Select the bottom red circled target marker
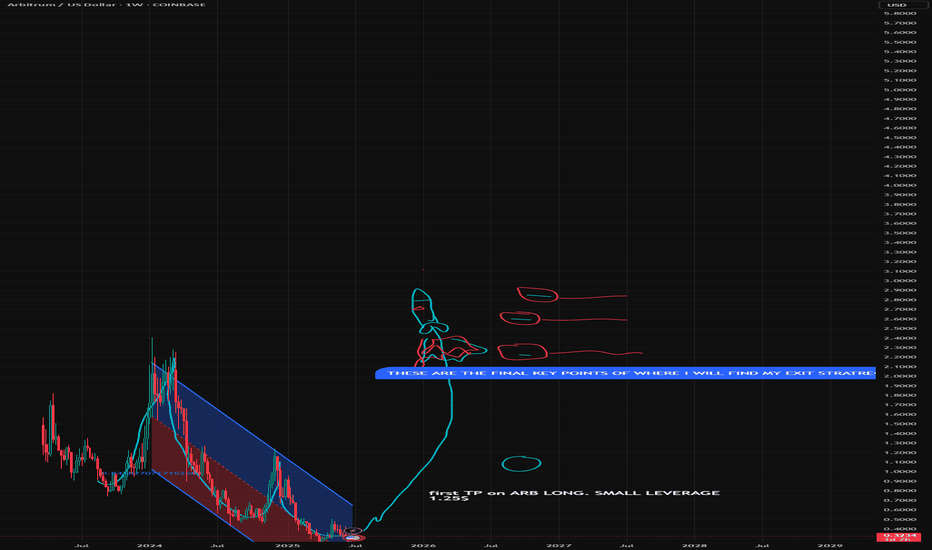The height and width of the screenshot is (550, 932). tap(524, 351)
